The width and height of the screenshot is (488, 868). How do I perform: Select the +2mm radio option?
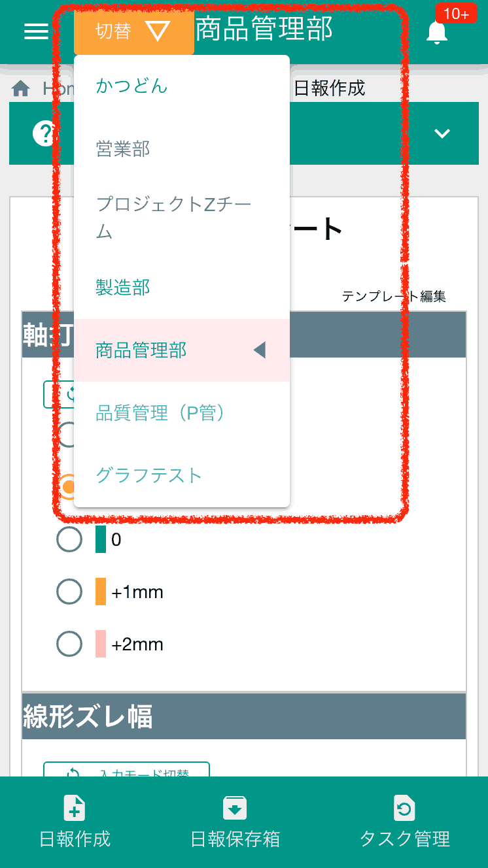tap(69, 644)
